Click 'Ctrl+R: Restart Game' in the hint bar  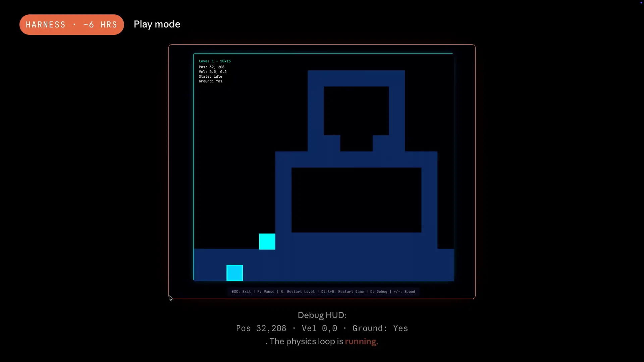[x=342, y=292]
